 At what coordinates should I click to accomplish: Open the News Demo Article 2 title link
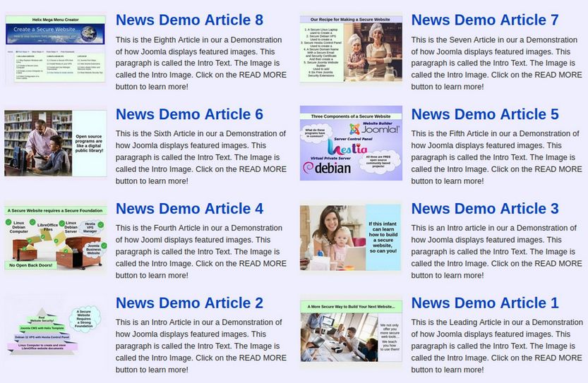point(189,303)
